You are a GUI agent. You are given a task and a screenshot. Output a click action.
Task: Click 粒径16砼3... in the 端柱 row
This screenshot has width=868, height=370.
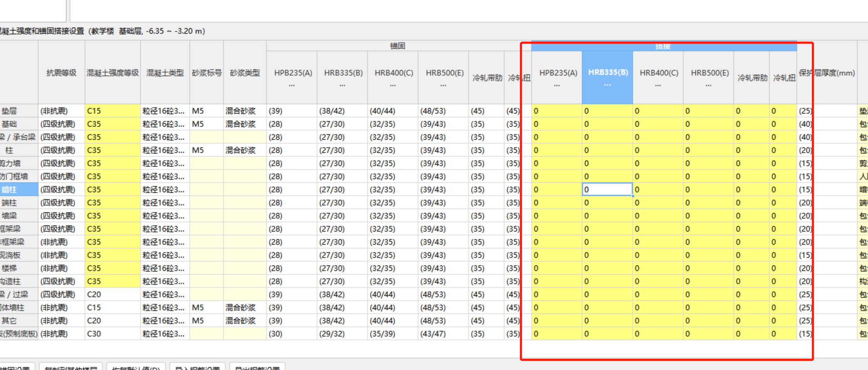165,203
